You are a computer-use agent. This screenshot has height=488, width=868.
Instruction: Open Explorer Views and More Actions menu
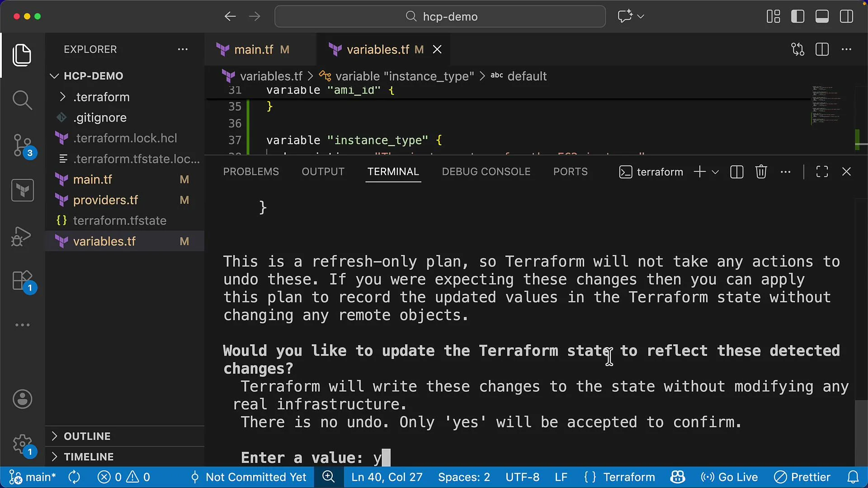183,49
